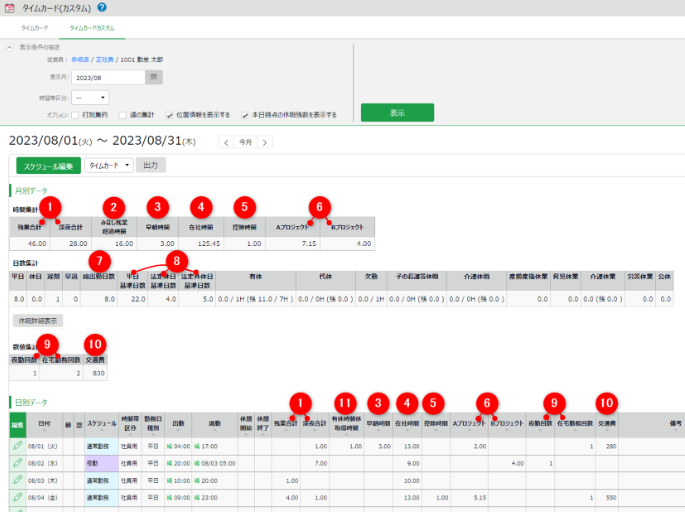Image resolution: width=685 pixels, height=512 pixels.
Task: Select the タイムカードカスタム tab
Action: click(x=91, y=29)
